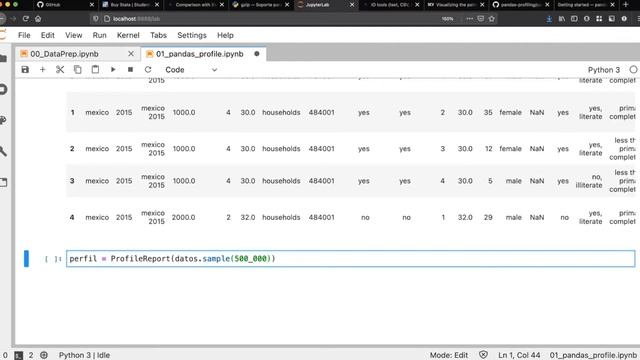Click the trusted shield icon in status bar

(x=483, y=355)
